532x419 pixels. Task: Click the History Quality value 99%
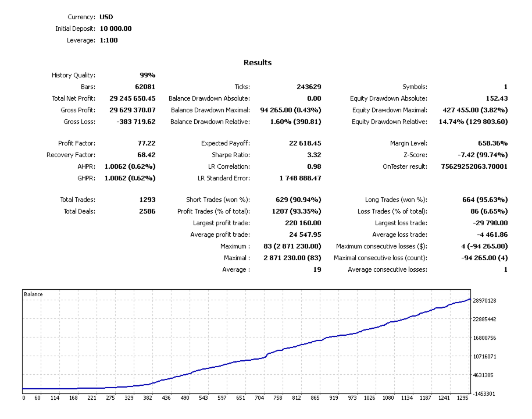[148, 76]
